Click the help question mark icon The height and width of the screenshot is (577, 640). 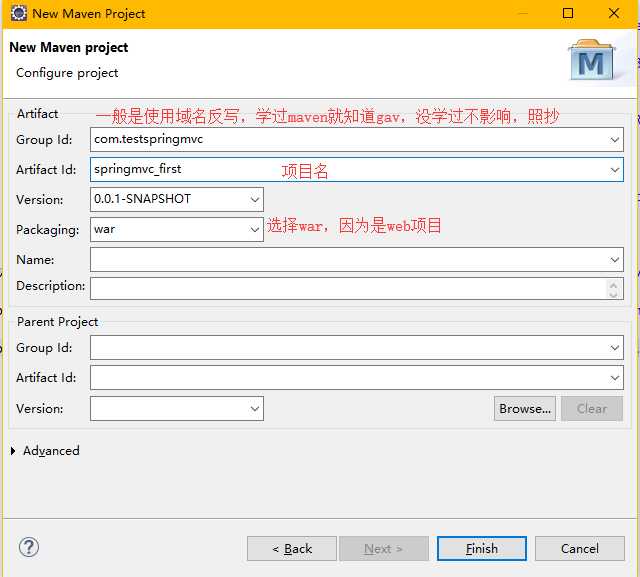(29, 547)
